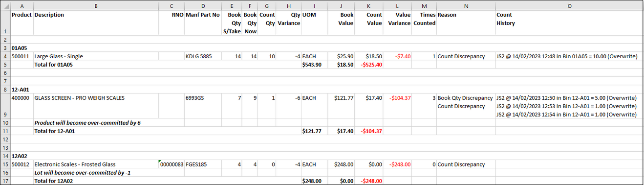644x185 pixels.
Task: Select column K header
Action: [x=368, y=5]
